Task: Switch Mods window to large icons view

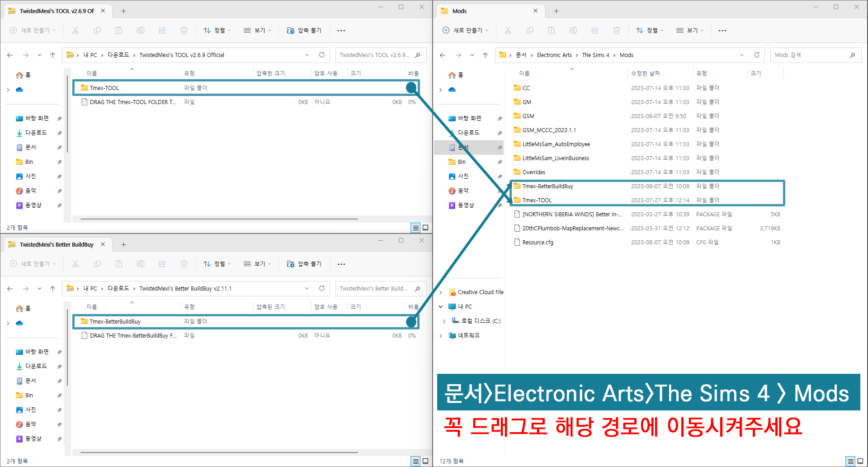Action: coord(860,461)
